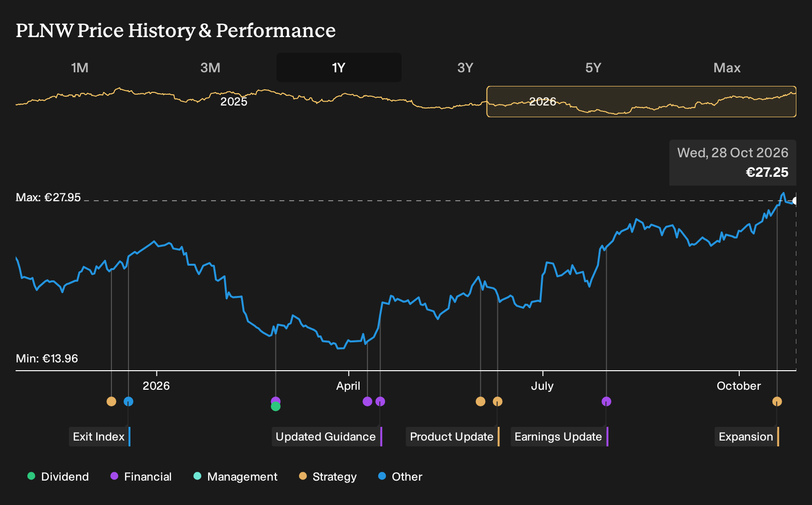The height and width of the screenshot is (505, 812).
Task: Toggle Strategy events in legend
Action: click(x=328, y=477)
